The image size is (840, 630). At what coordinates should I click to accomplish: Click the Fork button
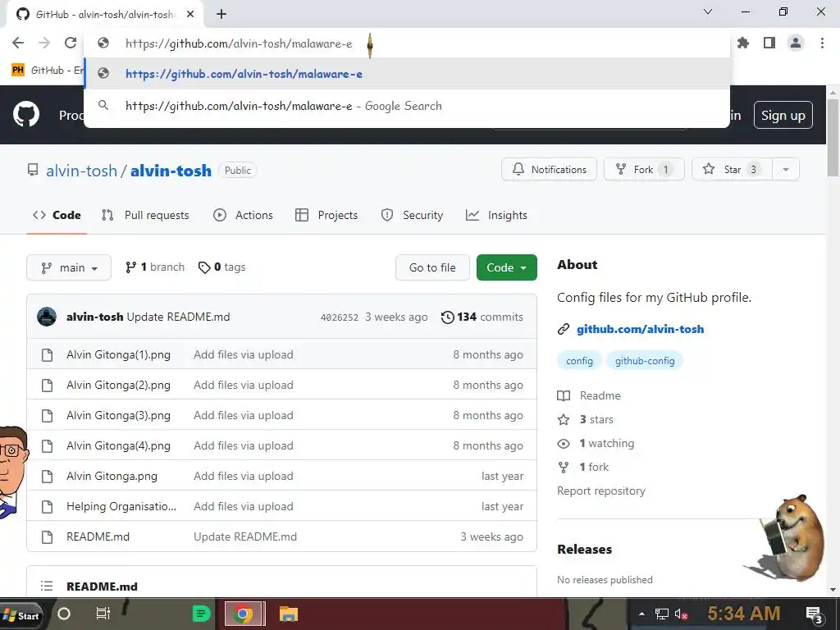tap(644, 170)
